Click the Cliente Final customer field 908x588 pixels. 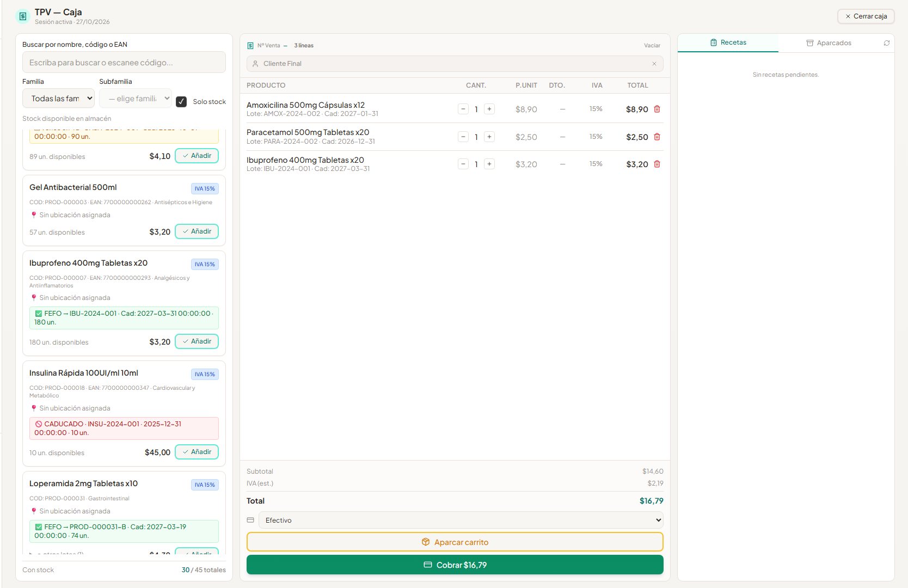tap(455, 64)
